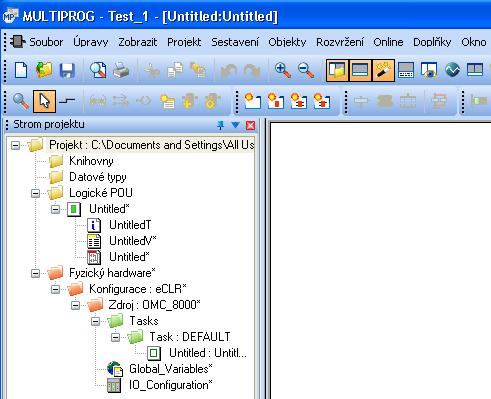Select IO_Configuration* item
The height and width of the screenshot is (399, 491).
click(170, 385)
